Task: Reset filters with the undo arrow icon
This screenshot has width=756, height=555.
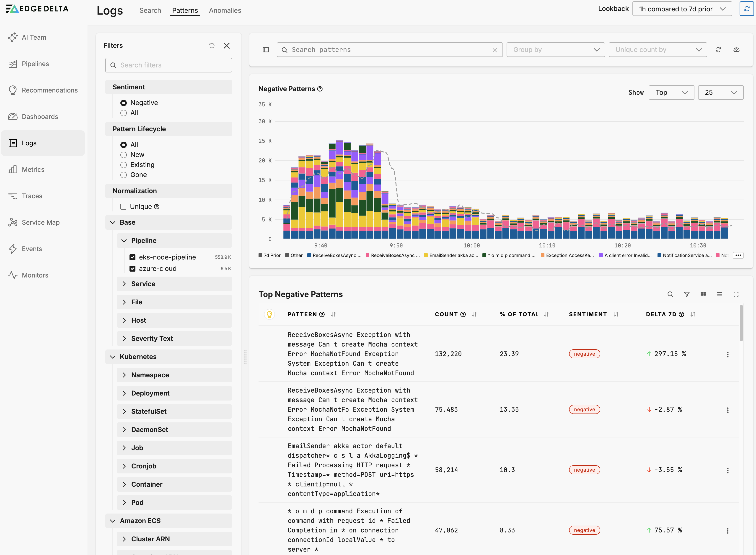Action: coord(211,46)
